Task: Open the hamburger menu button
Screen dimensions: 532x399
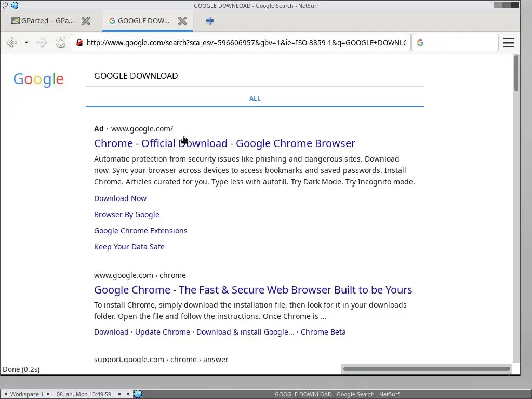Action: click(508, 43)
